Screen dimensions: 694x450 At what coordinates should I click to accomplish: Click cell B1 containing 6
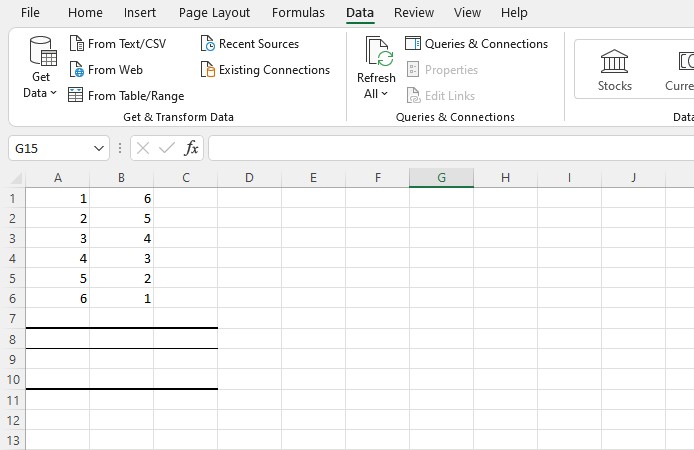pyautogui.click(x=121, y=198)
